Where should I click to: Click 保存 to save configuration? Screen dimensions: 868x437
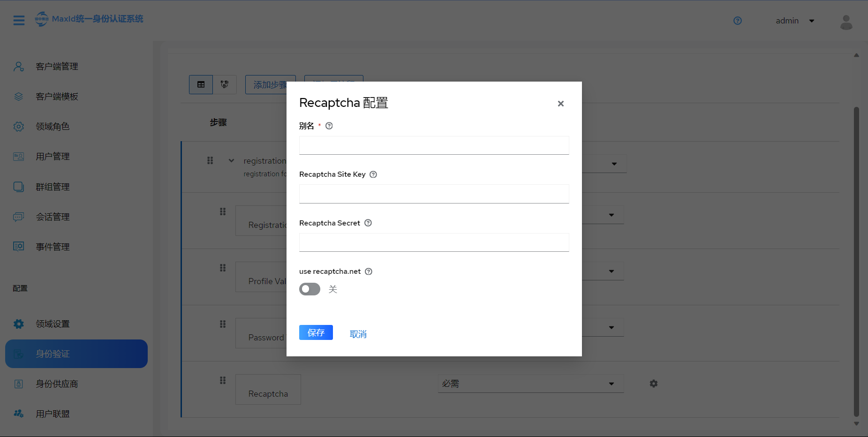[x=316, y=332]
